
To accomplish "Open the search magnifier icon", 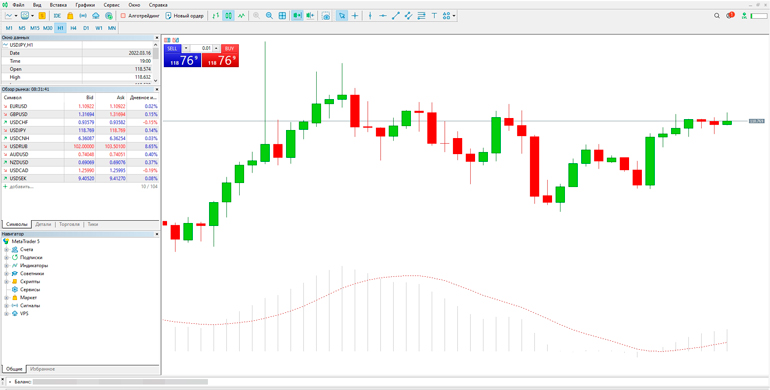I will point(717,16).
